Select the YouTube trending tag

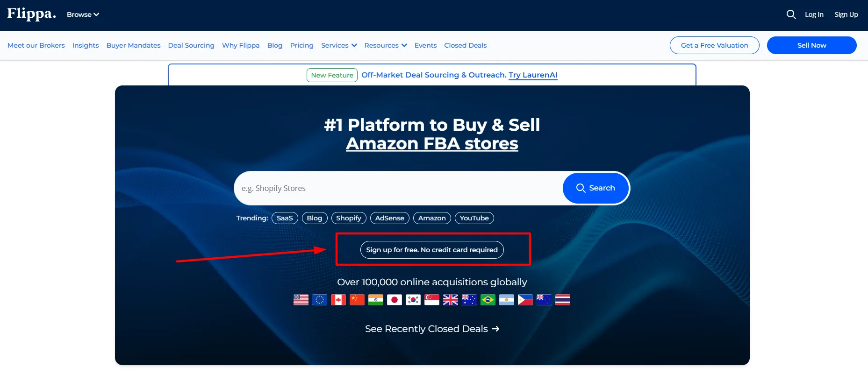coord(474,218)
